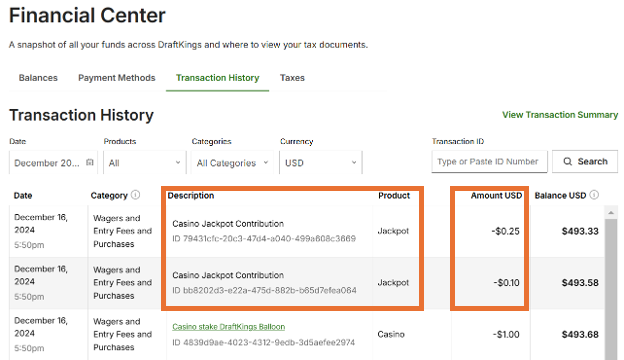The height and width of the screenshot is (360, 624).
Task: Click the $493.33 balance cell
Action: (580, 232)
